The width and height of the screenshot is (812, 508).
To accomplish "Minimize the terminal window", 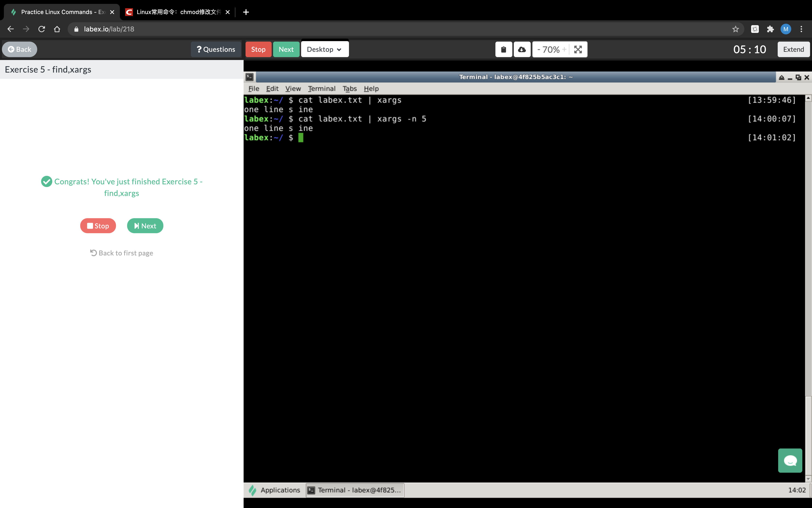I will (x=790, y=78).
